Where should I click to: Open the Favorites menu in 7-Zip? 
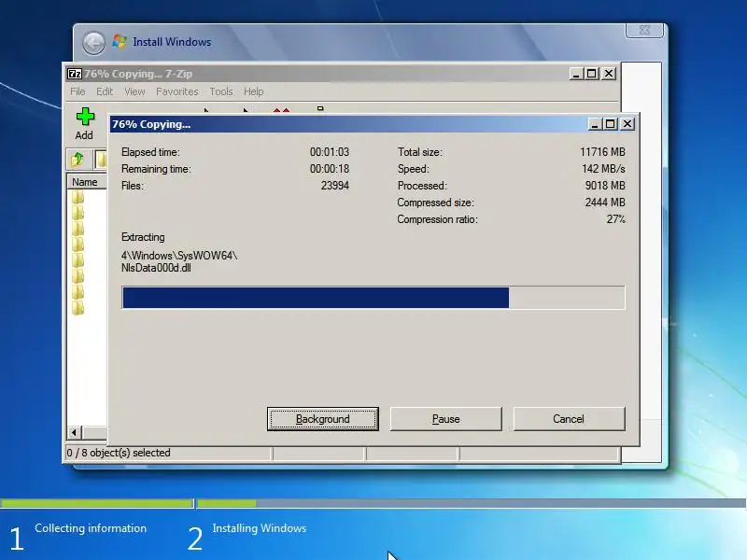(x=177, y=91)
